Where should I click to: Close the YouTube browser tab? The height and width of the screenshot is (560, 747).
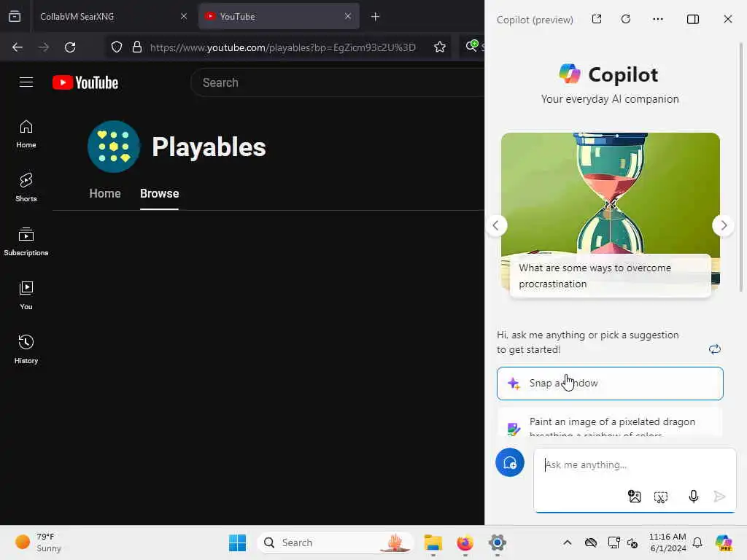coord(348,17)
